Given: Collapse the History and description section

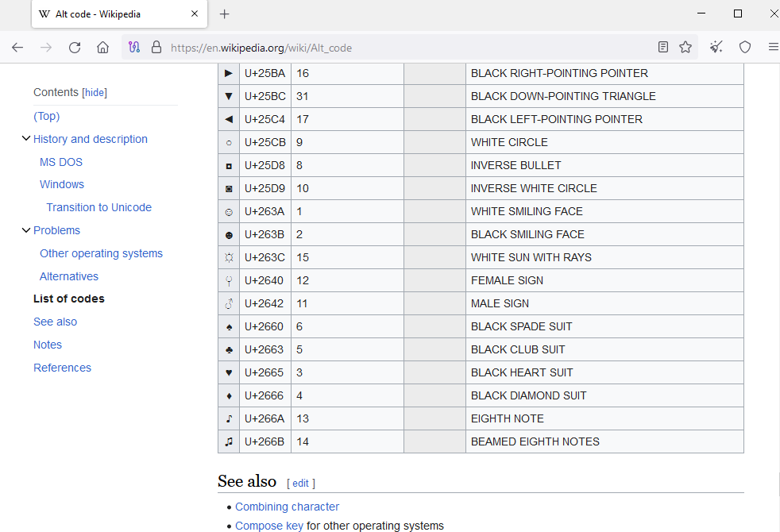Looking at the screenshot, I should 26,139.
